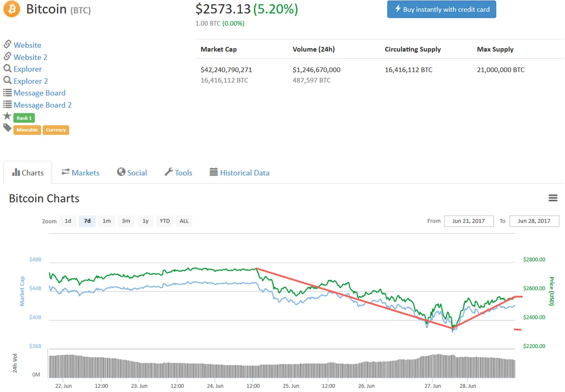Open the Message Board 2 link
This screenshot has width=565, height=392.
(42, 105)
